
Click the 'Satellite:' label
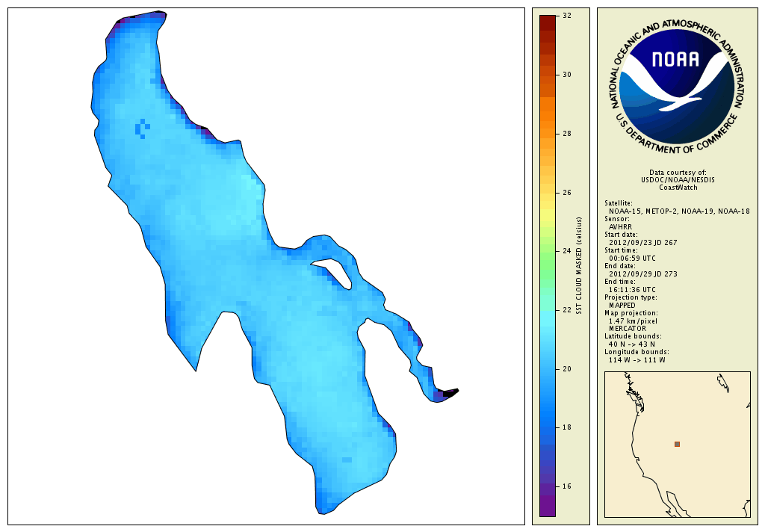pos(618,203)
